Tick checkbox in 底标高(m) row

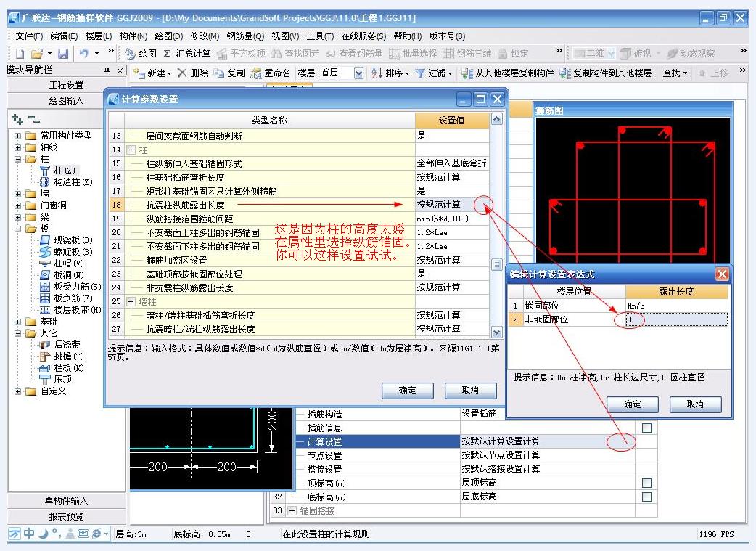click(x=647, y=497)
